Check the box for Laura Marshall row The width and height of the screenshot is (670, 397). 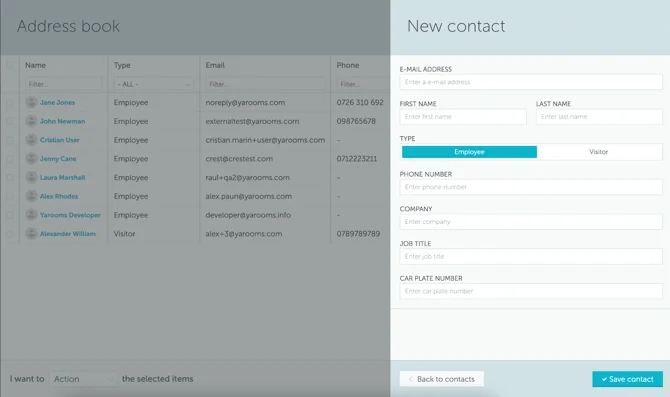click(x=10, y=178)
